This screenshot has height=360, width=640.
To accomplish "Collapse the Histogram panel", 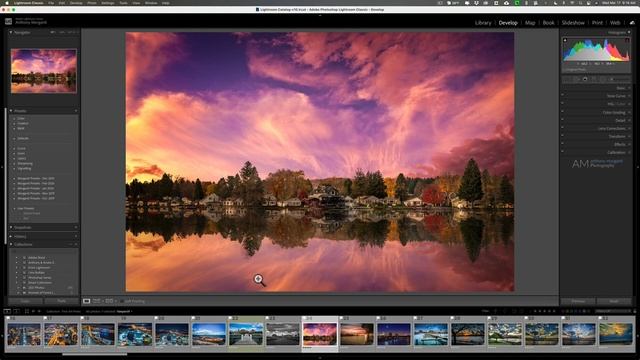I will coord(629,32).
